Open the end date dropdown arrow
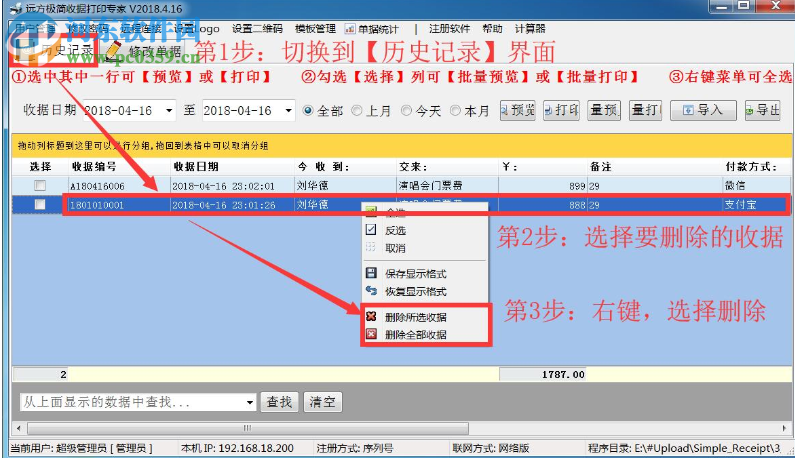The height and width of the screenshot is (458, 795). click(288, 111)
